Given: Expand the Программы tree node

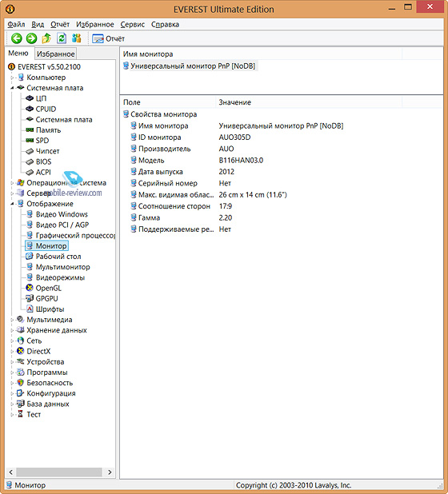Looking at the screenshot, I should point(12,372).
